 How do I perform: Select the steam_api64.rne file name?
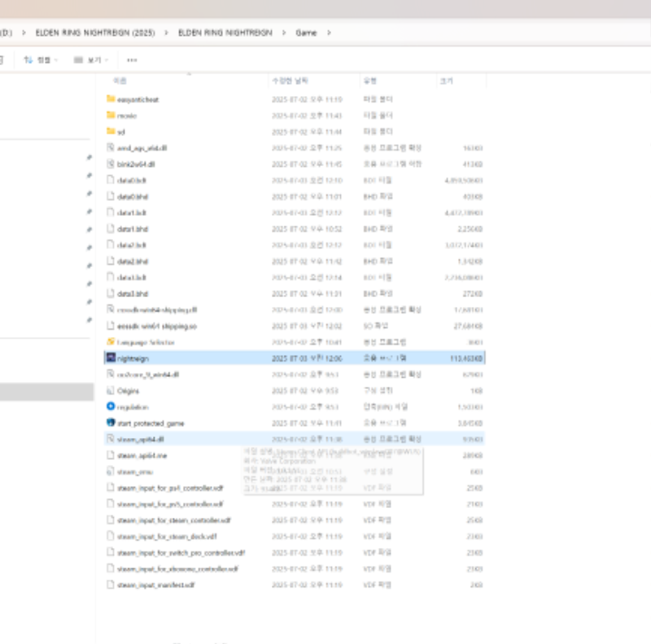[x=142, y=456]
